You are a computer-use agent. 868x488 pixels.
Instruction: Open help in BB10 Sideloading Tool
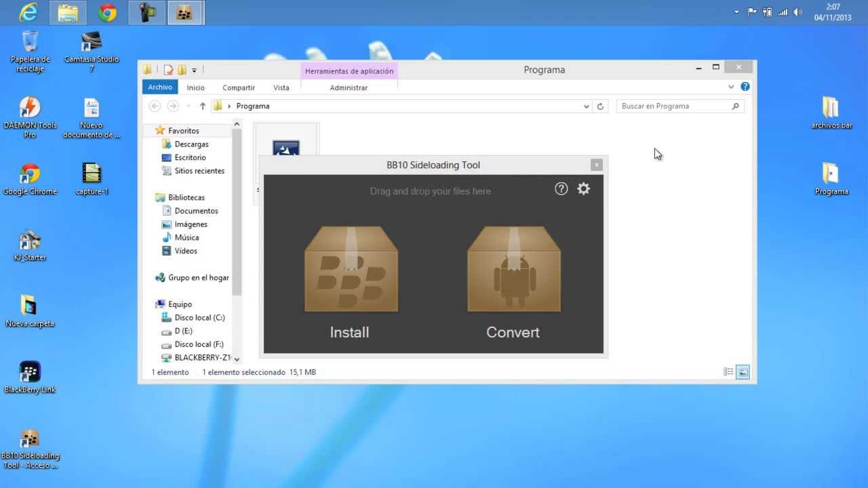coord(561,189)
